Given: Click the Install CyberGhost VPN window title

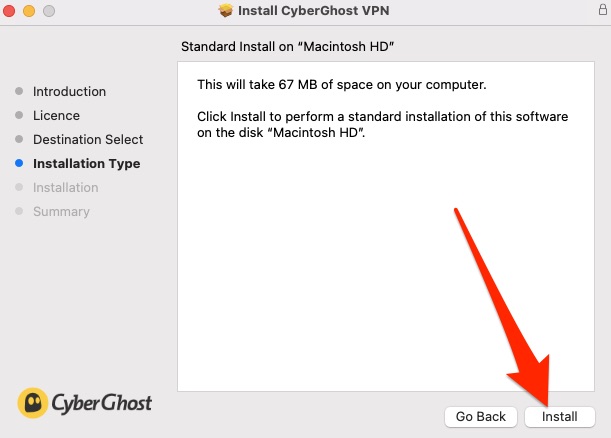Looking at the screenshot, I should pyautogui.click(x=314, y=11).
